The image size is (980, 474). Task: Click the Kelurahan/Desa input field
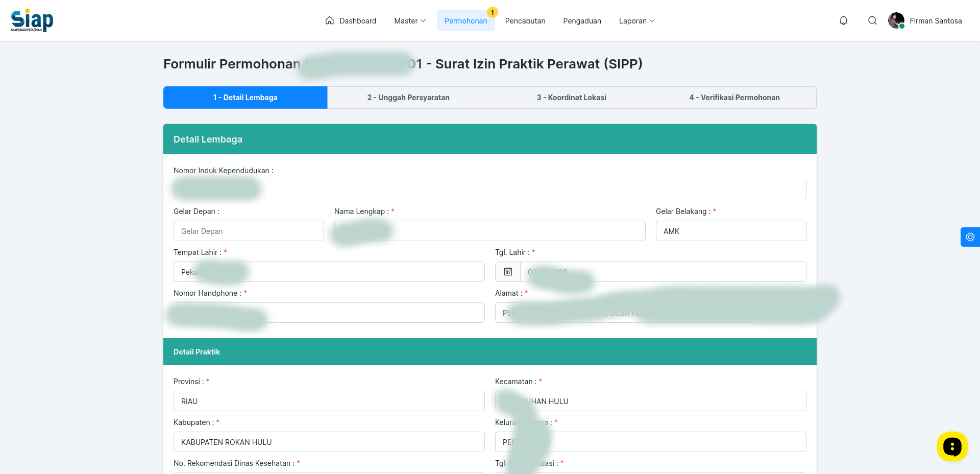(651, 442)
